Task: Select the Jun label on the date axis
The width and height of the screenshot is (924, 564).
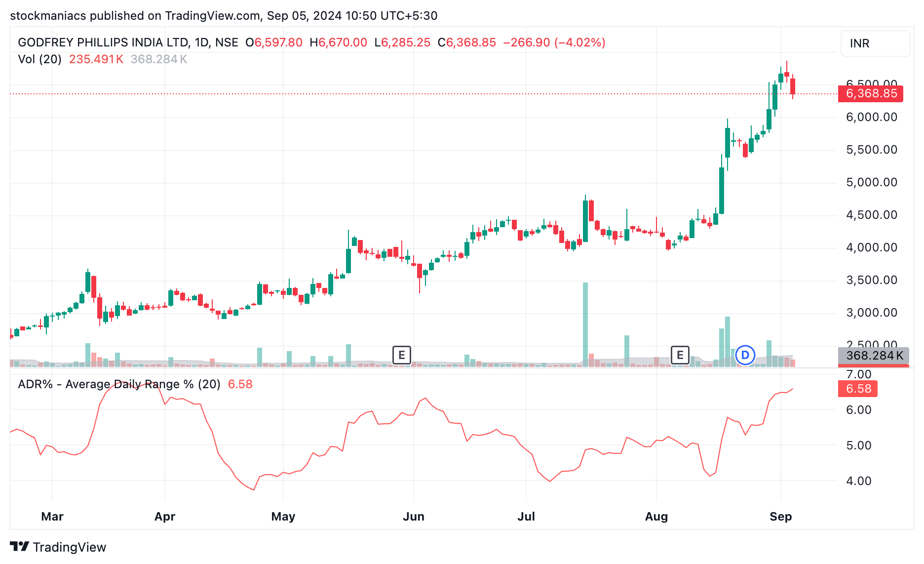Action: pyautogui.click(x=413, y=517)
